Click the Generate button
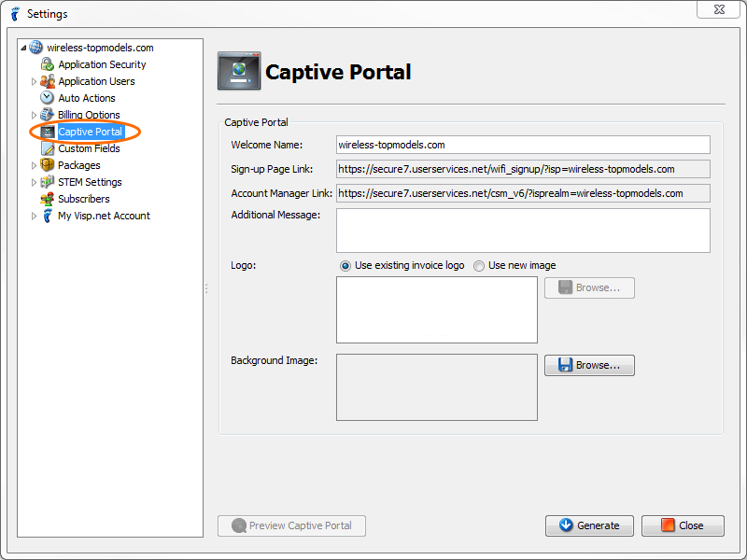This screenshot has width=747, height=560. pyautogui.click(x=589, y=525)
